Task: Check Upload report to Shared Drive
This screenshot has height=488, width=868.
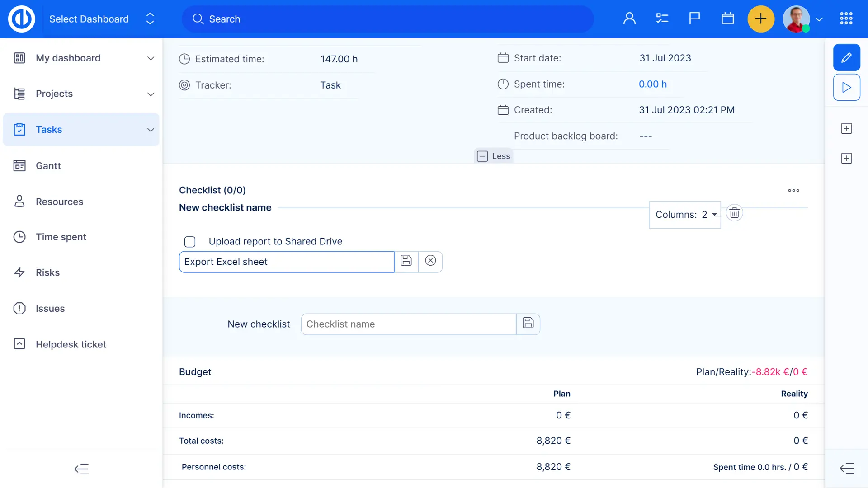Action: 190,242
